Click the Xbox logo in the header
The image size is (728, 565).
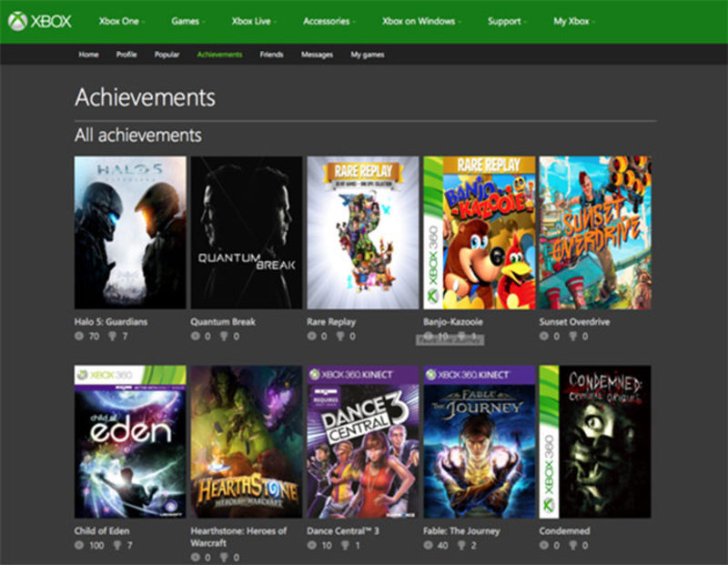click(x=39, y=20)
